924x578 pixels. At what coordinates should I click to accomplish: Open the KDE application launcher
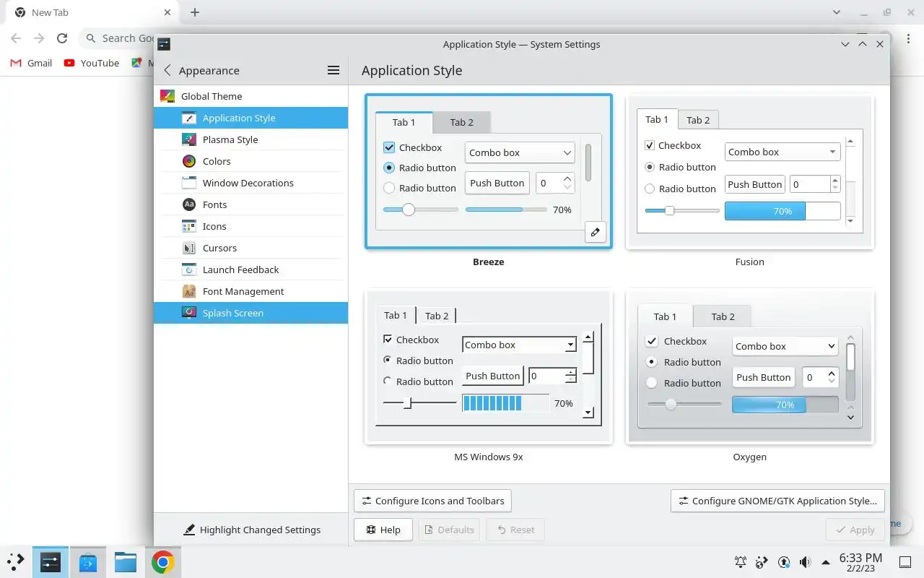tap(16, 561)
